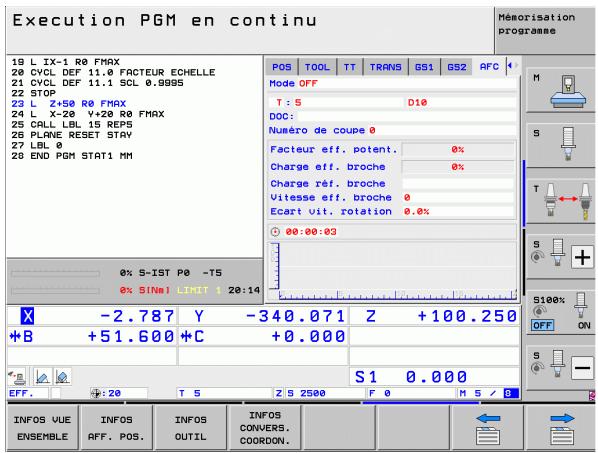Open the POS status tab
598x453 pixels.
coord(281,67)
